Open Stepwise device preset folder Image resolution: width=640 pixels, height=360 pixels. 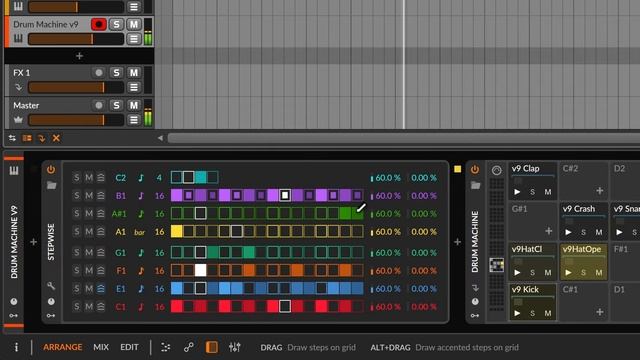[51, 185]
